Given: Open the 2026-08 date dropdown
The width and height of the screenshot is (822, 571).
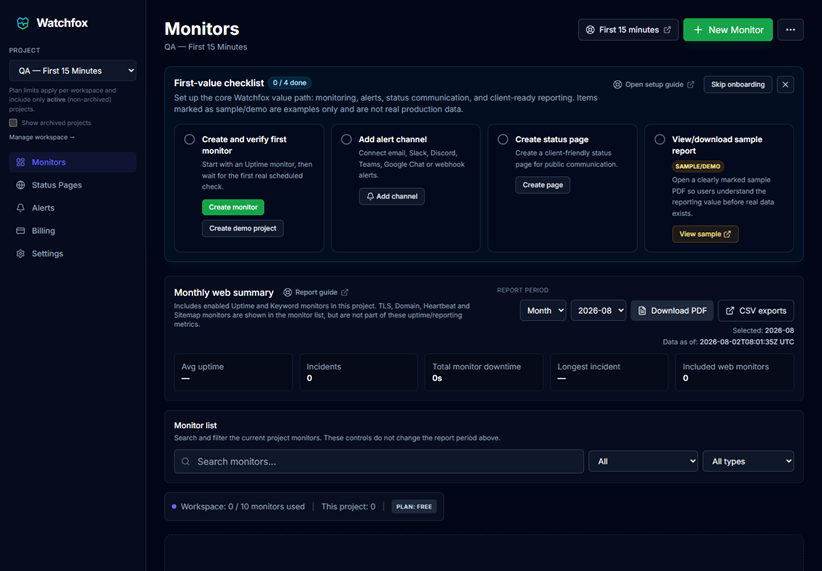Looking at the screenshot, I should [599, 310].
